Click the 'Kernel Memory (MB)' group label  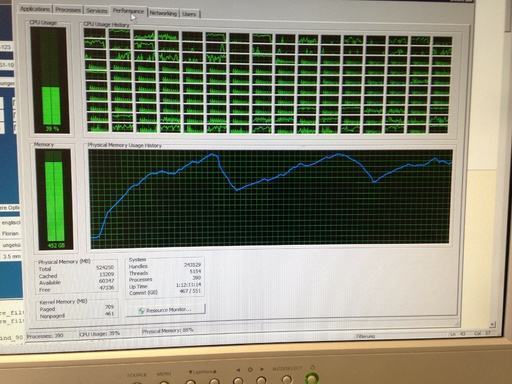point(63,302)
